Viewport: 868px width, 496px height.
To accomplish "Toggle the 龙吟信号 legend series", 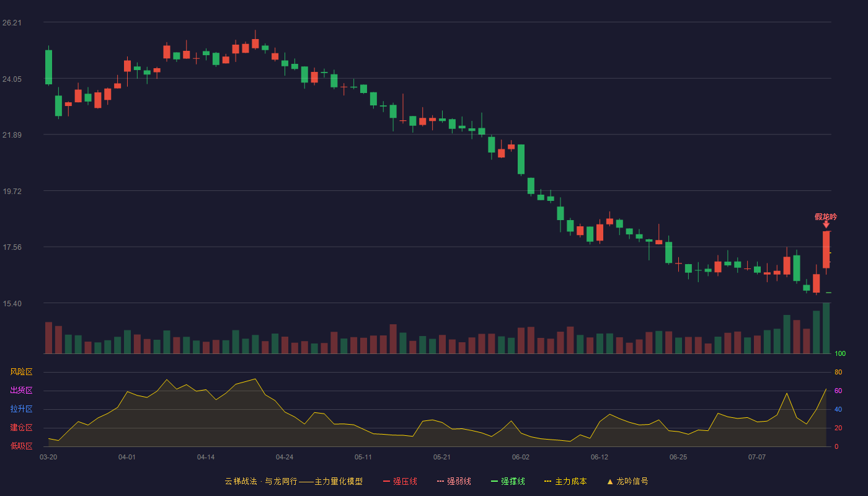I will click(x=627, y=481).
